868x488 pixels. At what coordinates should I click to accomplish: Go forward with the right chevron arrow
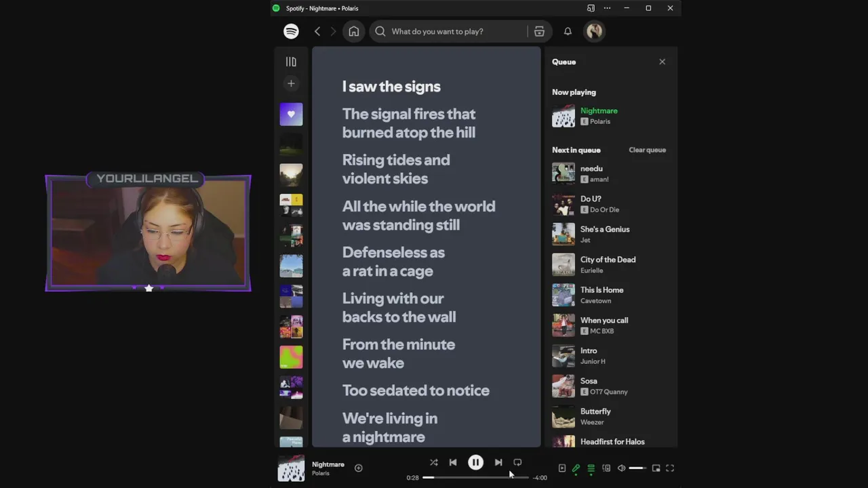tap(333, 31)
